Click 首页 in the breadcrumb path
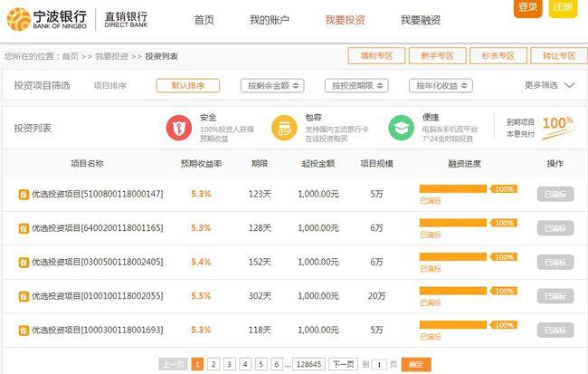This screenshot has height=374, width=588. pyautogui.click(x=71, y=56)
